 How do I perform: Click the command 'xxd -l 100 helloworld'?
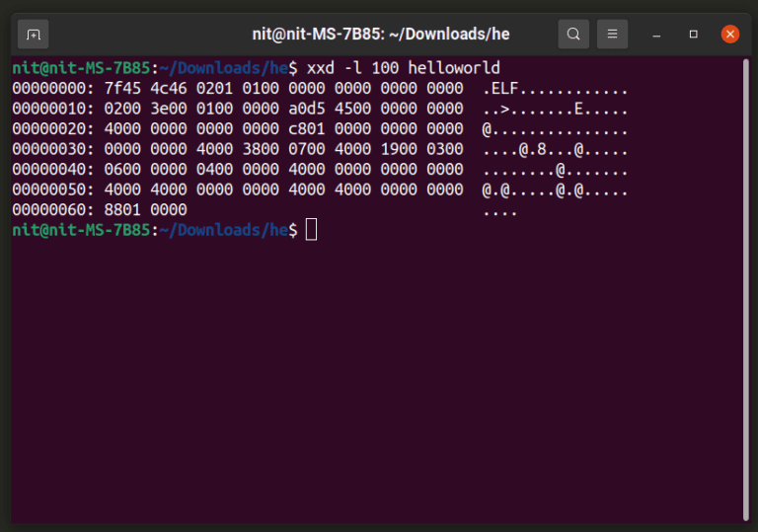coord(403,68)
